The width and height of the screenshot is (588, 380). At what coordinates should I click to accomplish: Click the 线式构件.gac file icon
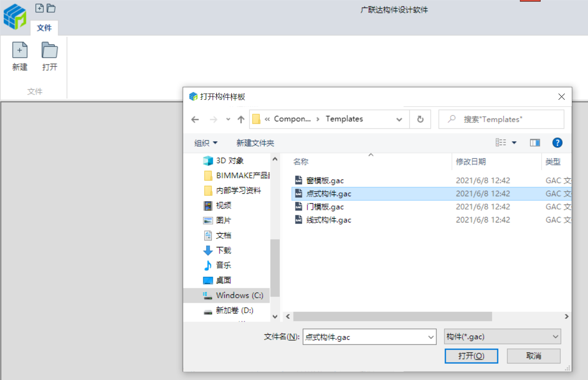coord(299,220)
